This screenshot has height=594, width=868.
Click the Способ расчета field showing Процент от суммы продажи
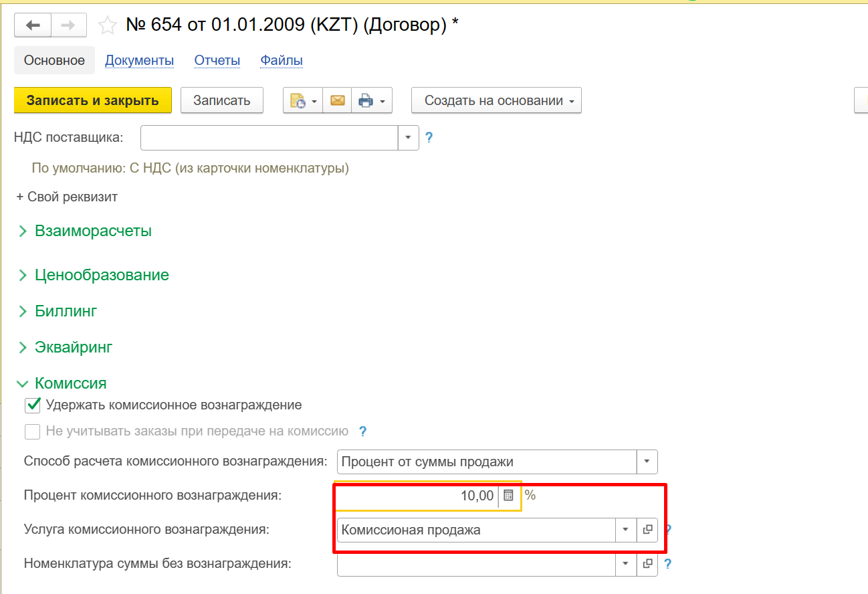tap(487, 462)
